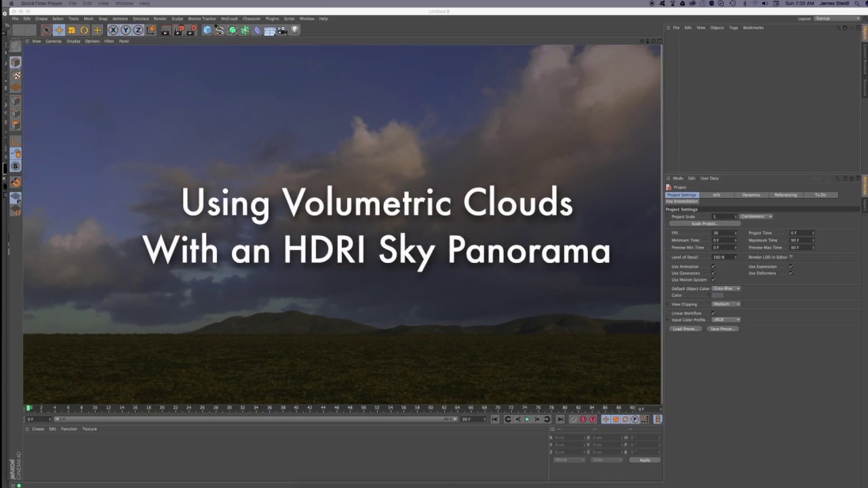Open the green generators icon
This screenshot has width=868, height=488.
coord(233,30)
